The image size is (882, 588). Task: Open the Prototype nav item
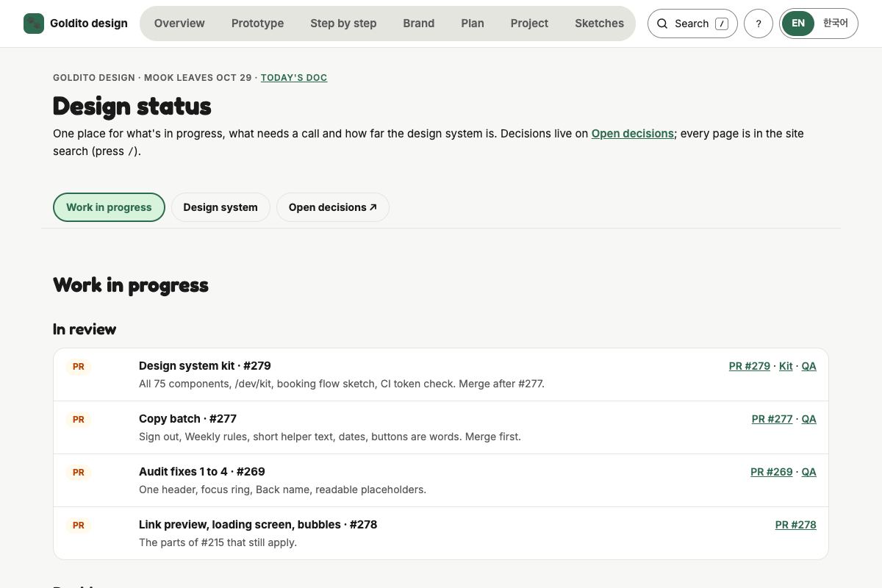pos(257,24)
